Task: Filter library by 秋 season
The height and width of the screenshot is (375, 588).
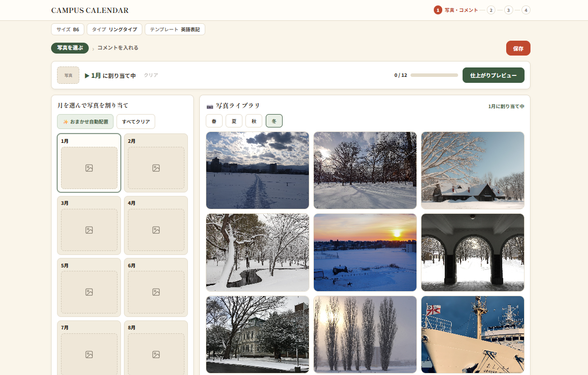Action: (x=254, y=121)
